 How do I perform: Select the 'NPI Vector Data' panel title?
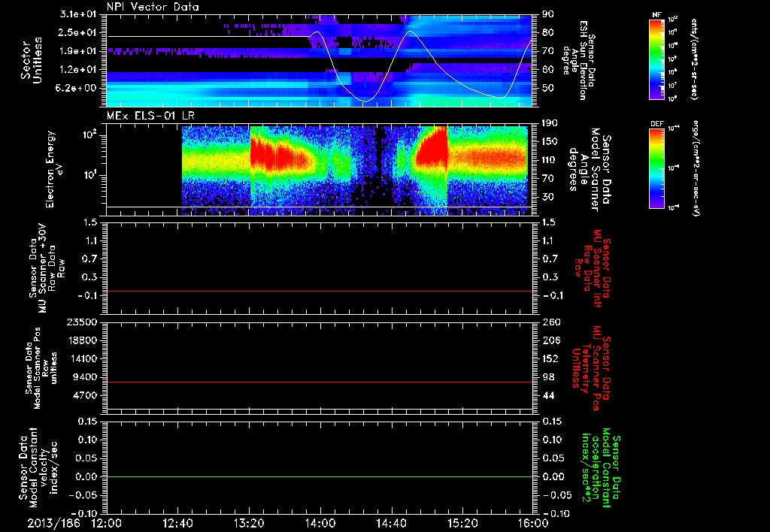(153, 7)
